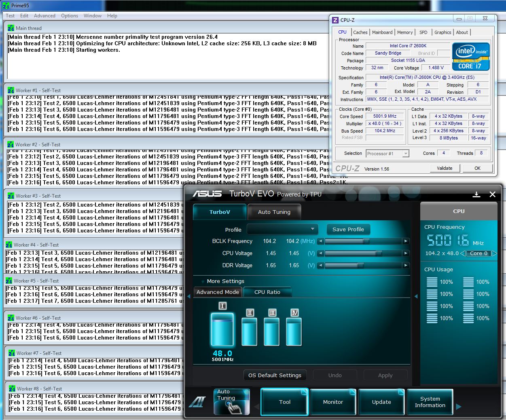Click the Undo button in TurboV
Screen dimensions: 506x420
point(335,375)
